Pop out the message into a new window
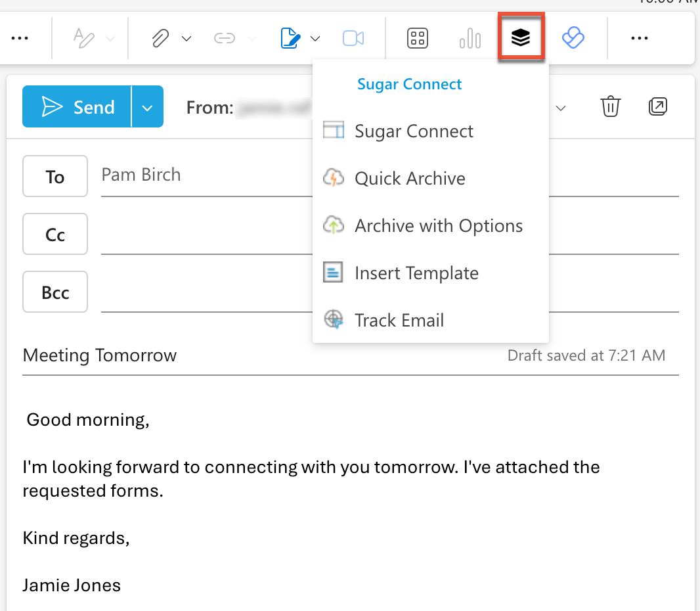 point(658,106)
